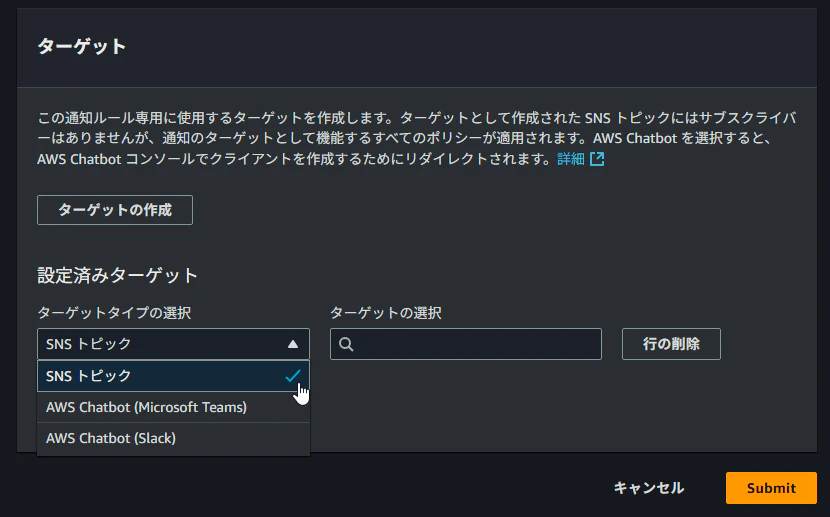Screen dimensions: 830x517
Task: Click the 行の削除 button
Action: [x=671, y=344]
